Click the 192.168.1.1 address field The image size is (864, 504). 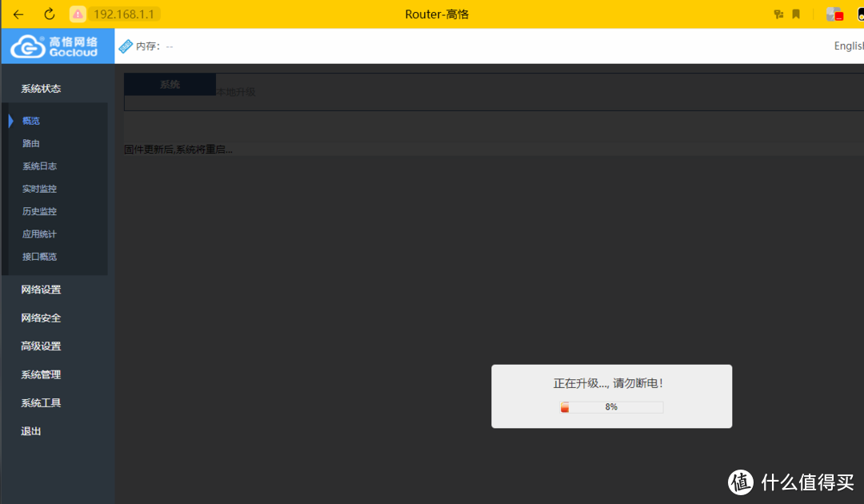click(124, 14)
